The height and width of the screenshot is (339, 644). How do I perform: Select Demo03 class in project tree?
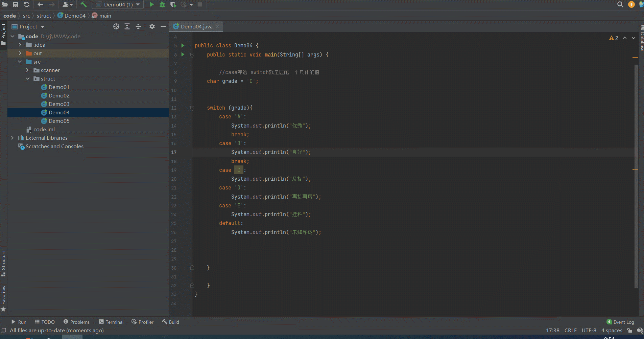point(59,104)
